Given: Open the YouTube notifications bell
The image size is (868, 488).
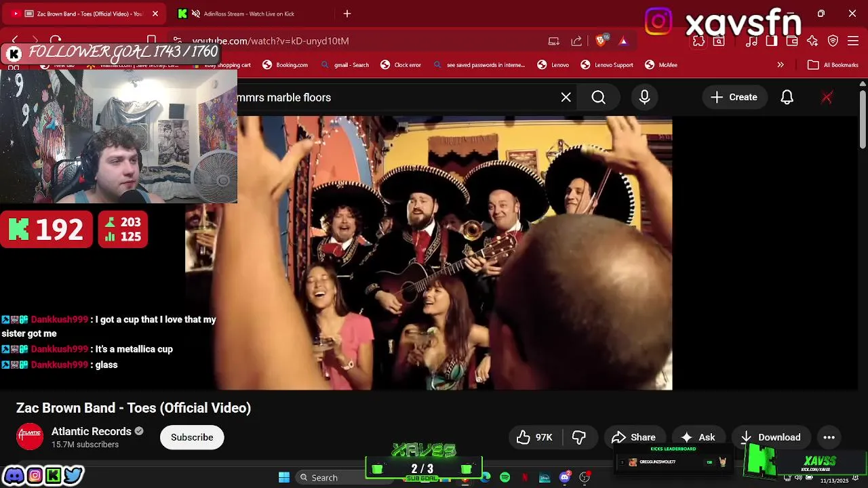Looking at the screenshot, I should click(787, 98).
